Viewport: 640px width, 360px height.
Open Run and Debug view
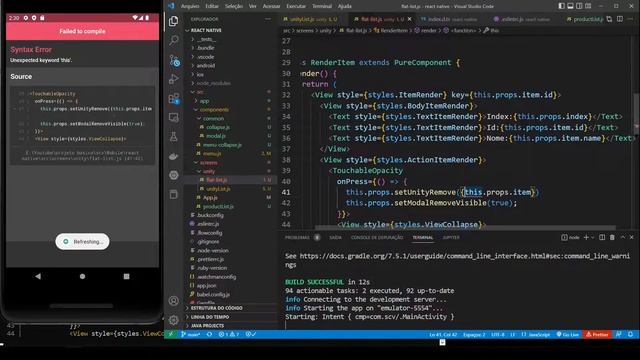click(x=173, y=79)
